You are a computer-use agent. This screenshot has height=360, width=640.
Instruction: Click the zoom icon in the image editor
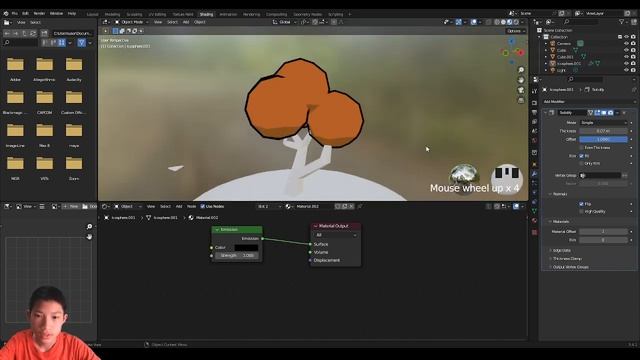[89, 227]
